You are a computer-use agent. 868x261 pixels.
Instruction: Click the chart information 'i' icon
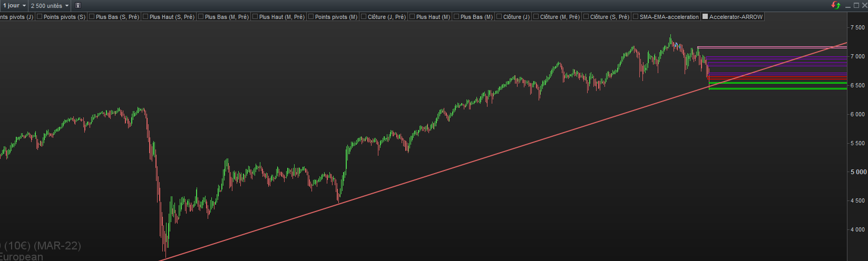click(x=78, y=5)
